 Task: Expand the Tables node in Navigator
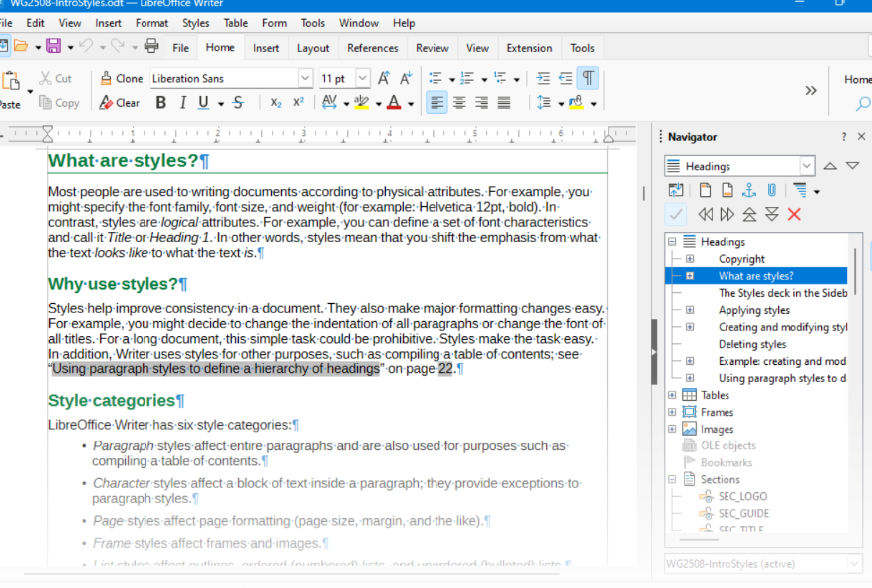[672, 395]
